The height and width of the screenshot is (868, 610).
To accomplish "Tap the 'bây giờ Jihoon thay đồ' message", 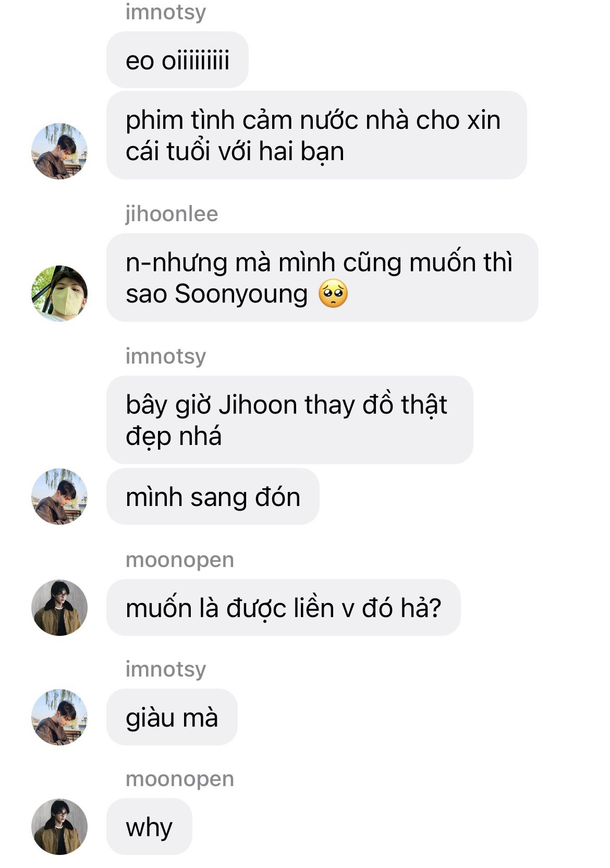I will point(290,420).
